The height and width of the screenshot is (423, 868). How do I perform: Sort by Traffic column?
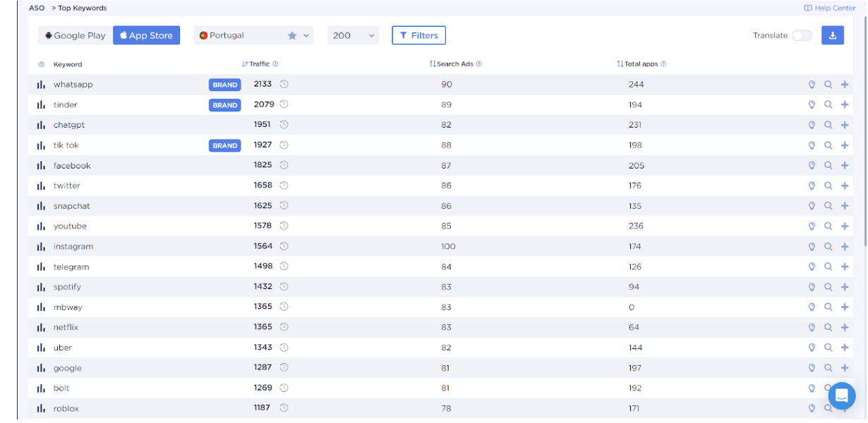coord(255,64)
